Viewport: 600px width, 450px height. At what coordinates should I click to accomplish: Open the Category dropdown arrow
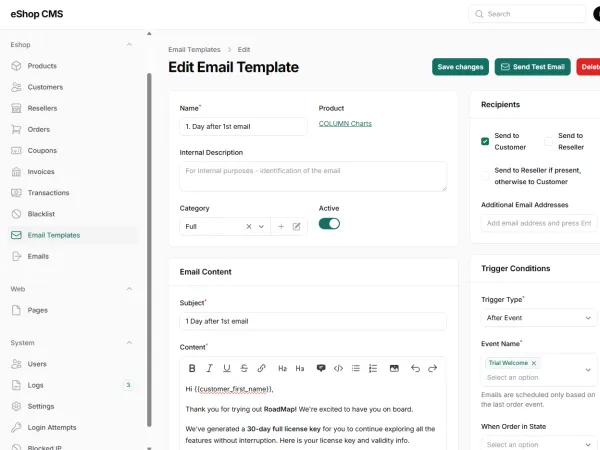pos(262,227)
